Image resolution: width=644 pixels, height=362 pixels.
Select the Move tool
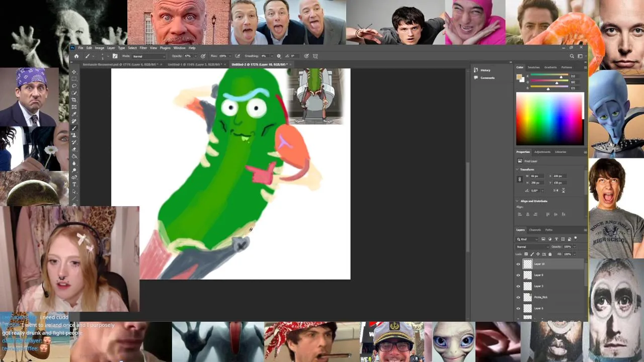pos(74,72)
